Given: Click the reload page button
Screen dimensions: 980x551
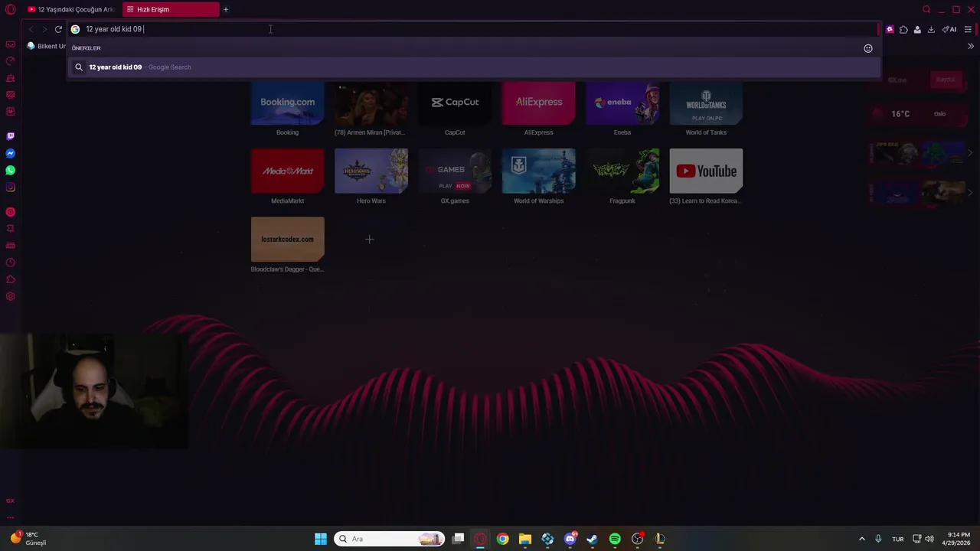Looking at the screenshot, I should point(58,29).
